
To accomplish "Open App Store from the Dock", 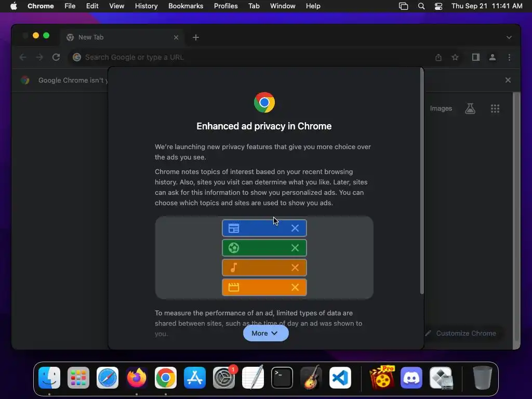I will (x=195, y=378).
